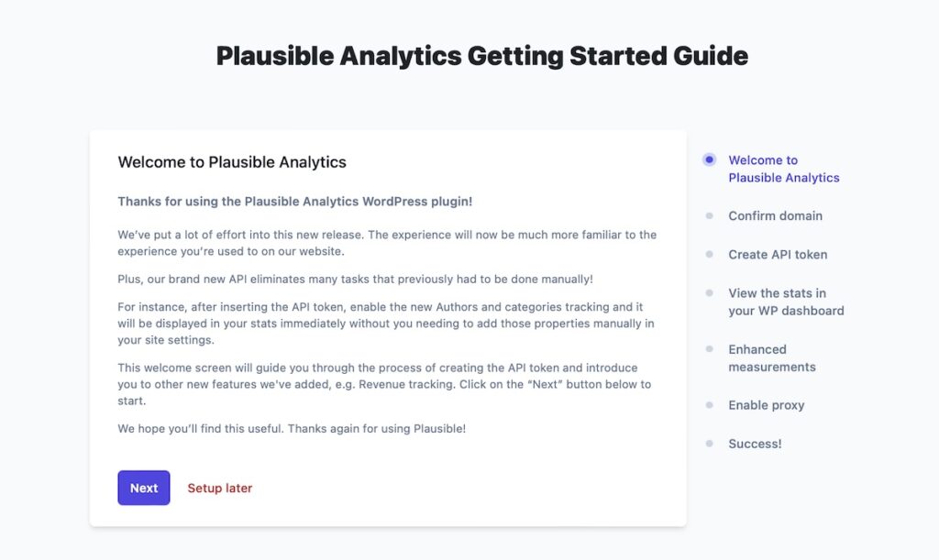Click the step dot beside Create API token
Image resolution: width=939 pixels, height=560 pixels.
point(709,254)
